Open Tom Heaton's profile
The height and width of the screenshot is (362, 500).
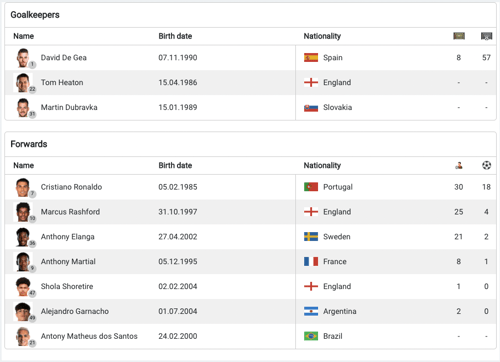click(x=62, y=82)
